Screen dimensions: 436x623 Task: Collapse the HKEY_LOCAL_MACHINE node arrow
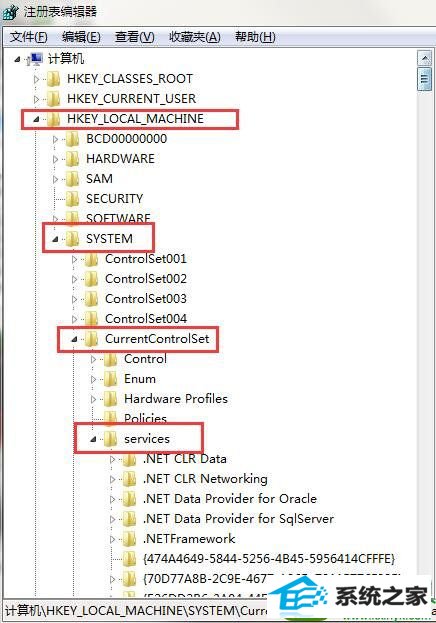tap(36, 119)
